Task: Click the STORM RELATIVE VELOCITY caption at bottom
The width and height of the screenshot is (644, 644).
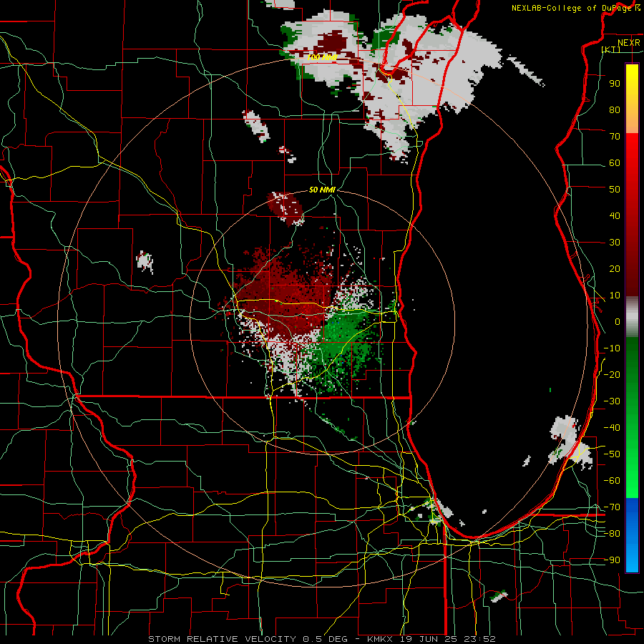Action: pos(322,639)
